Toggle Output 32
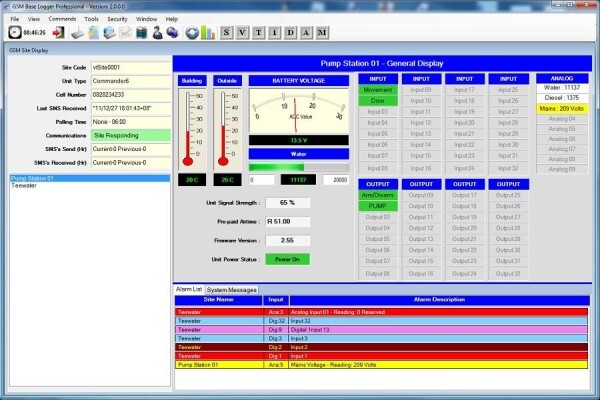This screenshot has height=400, width=600. click(x=508, y=274)
